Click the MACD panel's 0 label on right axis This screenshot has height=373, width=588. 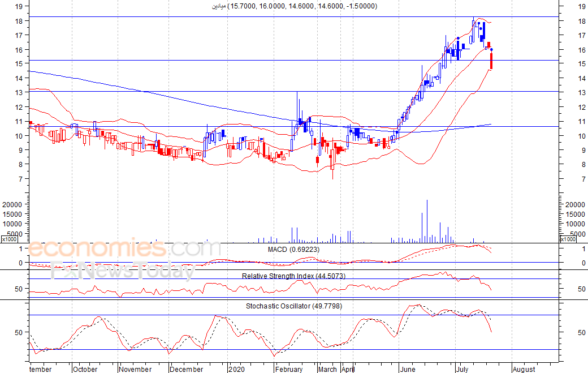(x=583, y=263)
